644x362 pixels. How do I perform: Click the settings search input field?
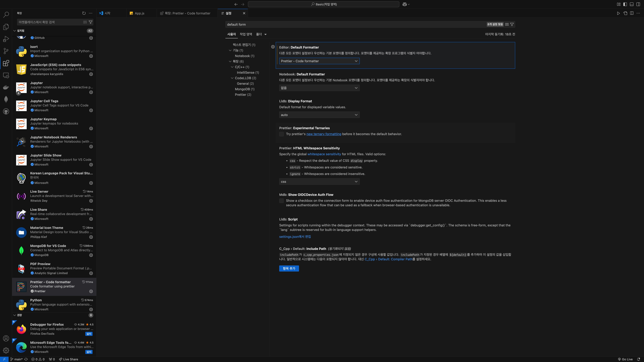(350, 25)
